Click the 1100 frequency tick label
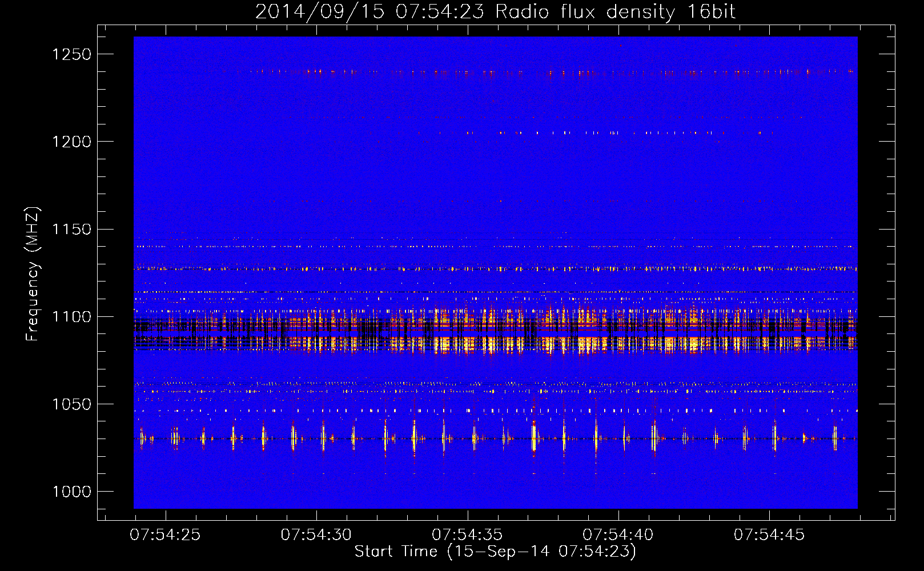Screen dimensions: 924x571 coord(71,317)
